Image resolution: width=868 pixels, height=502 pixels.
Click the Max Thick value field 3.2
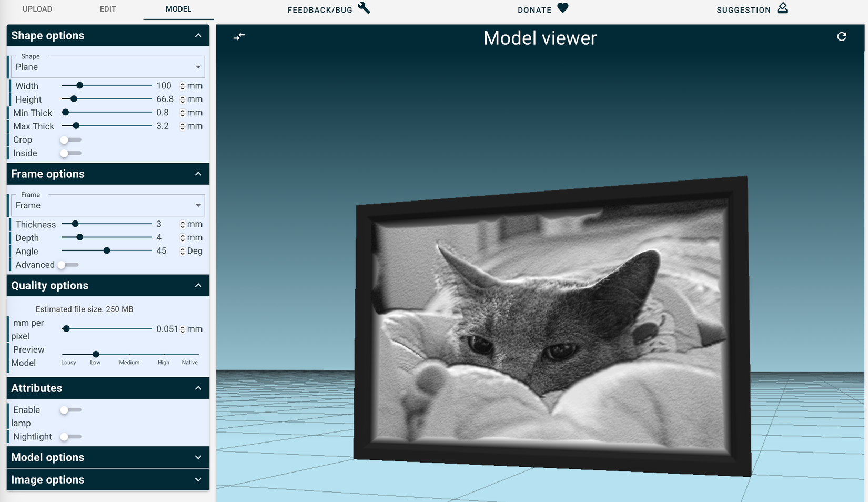click(x=167, y=126)
